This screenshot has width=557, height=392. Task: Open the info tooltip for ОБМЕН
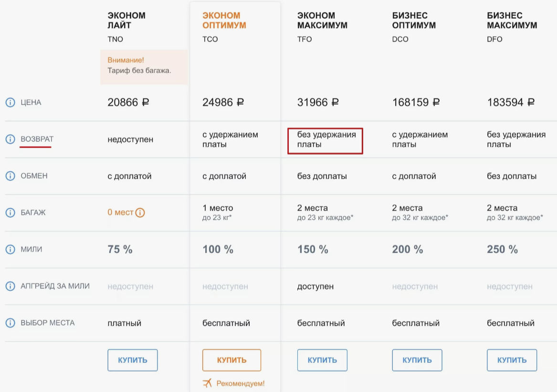pyautogui.click(x=10, y=176)
